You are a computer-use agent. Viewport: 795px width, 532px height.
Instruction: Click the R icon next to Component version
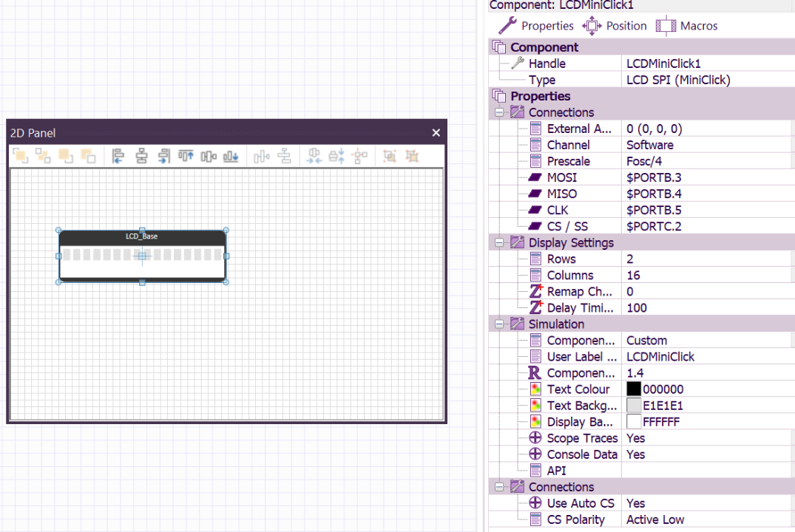(534, 372)
